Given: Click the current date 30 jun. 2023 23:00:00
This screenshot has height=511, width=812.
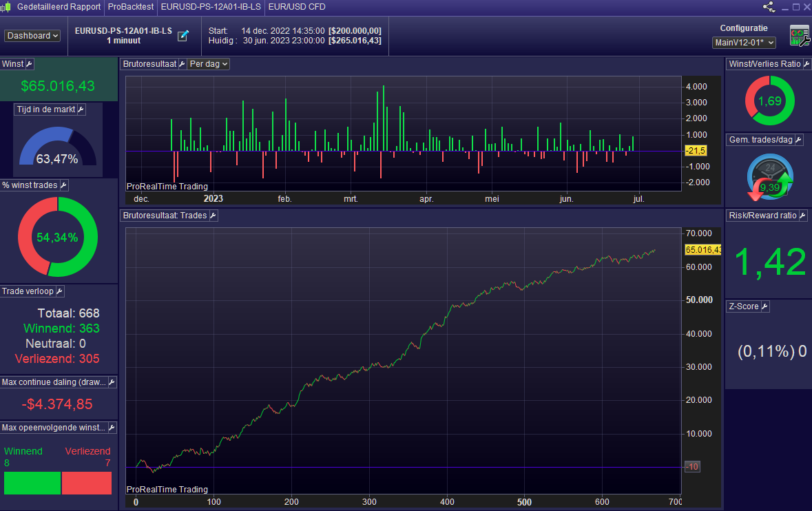Looking at the screenshot, I should pos(284,41).
